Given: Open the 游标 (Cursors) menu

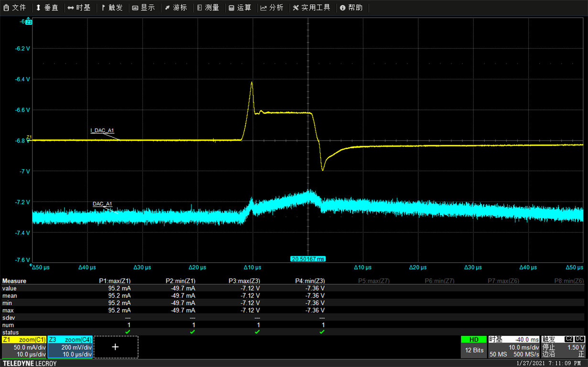Looking at the screenshot, I should point(176,8).
